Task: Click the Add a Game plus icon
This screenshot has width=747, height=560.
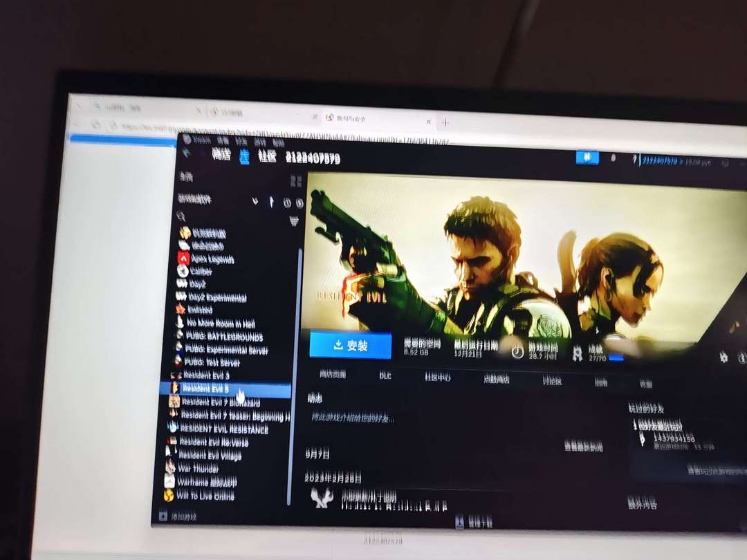Action: tap(163, 515)
